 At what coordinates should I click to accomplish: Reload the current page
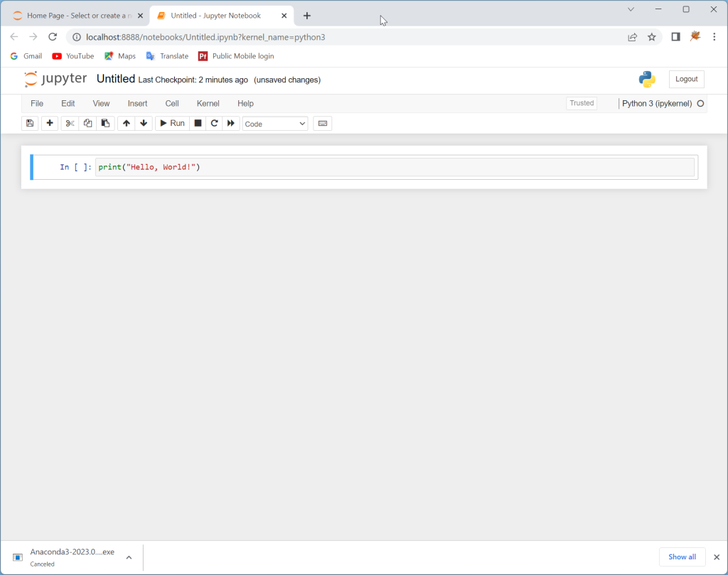click(x=53, y=37)
